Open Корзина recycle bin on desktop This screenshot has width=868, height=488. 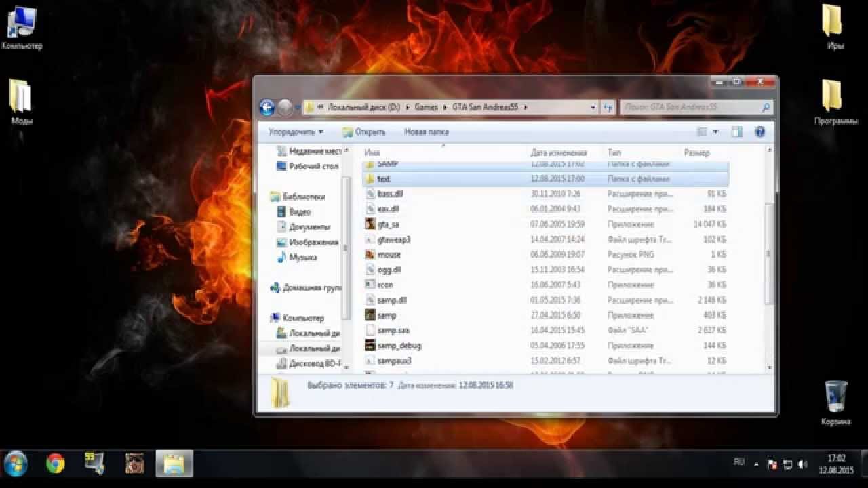pos(835,403)
